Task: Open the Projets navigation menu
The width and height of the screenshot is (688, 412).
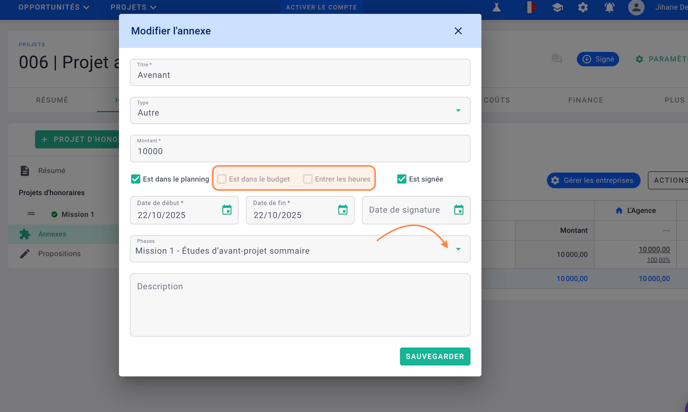Action: click(133, 8)
